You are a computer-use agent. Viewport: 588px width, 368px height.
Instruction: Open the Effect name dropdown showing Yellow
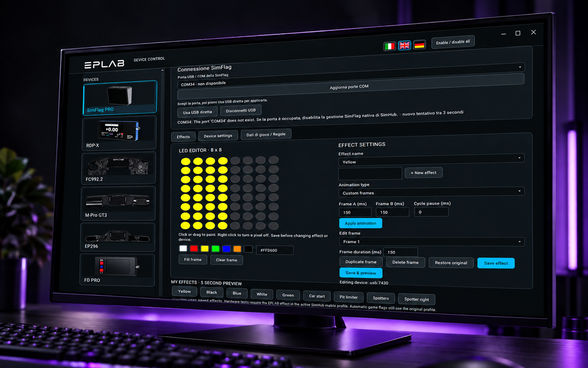432,160
